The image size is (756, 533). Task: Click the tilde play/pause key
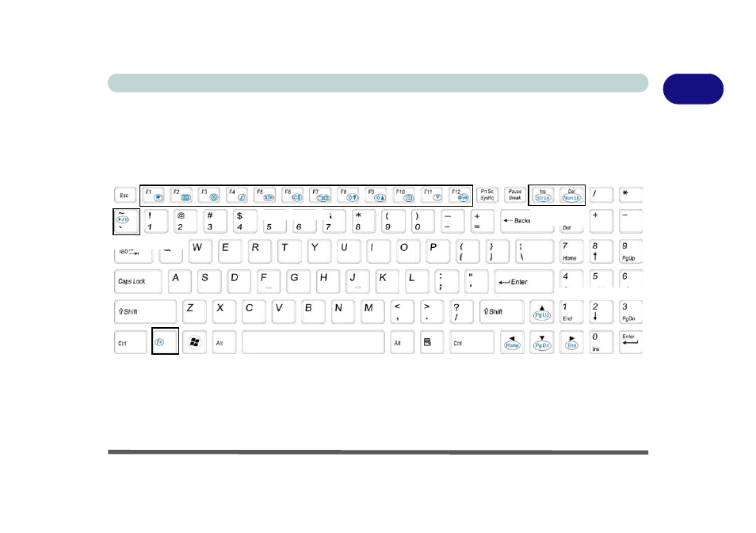[126, 222]
